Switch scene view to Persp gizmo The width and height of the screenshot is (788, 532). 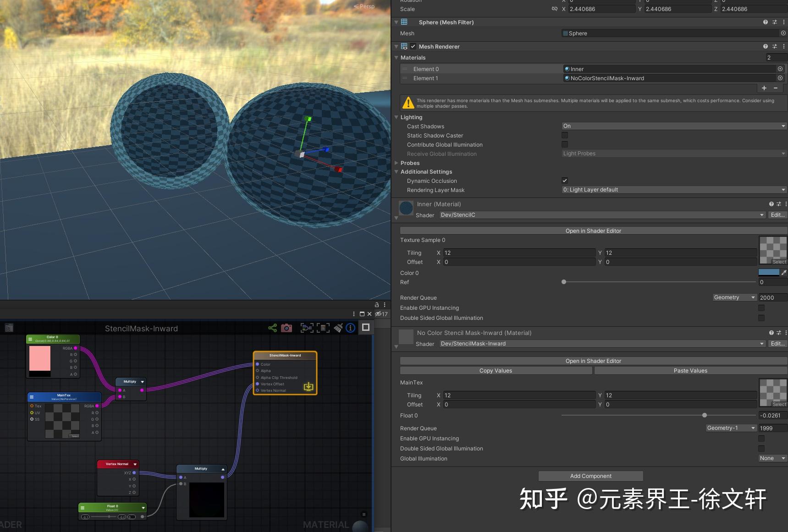pyautogui.click(x=364, y=6)
